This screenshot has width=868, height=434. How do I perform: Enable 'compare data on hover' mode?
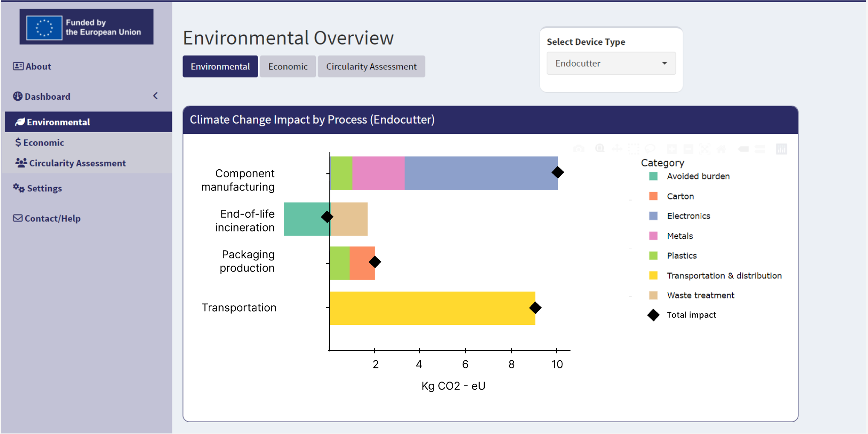tap(760, 149)
